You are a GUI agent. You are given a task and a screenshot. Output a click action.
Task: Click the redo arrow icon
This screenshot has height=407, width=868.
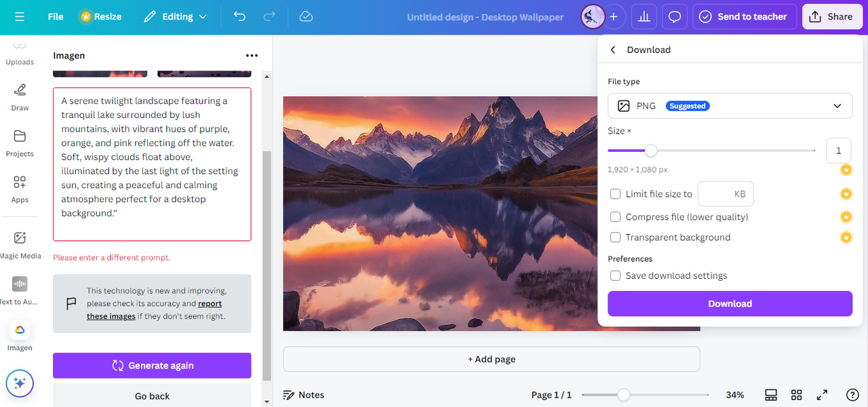pos(269,16)
